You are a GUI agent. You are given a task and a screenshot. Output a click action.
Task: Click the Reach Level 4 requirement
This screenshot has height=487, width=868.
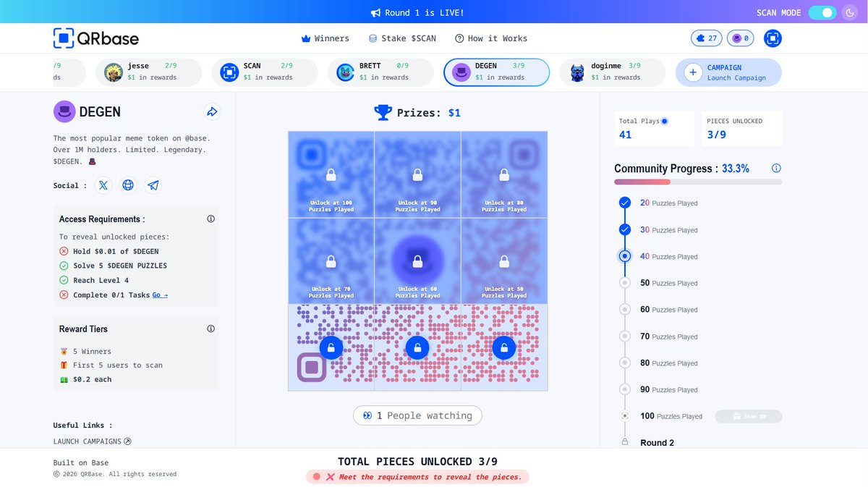pyautogui.click(x=94, y=280)
